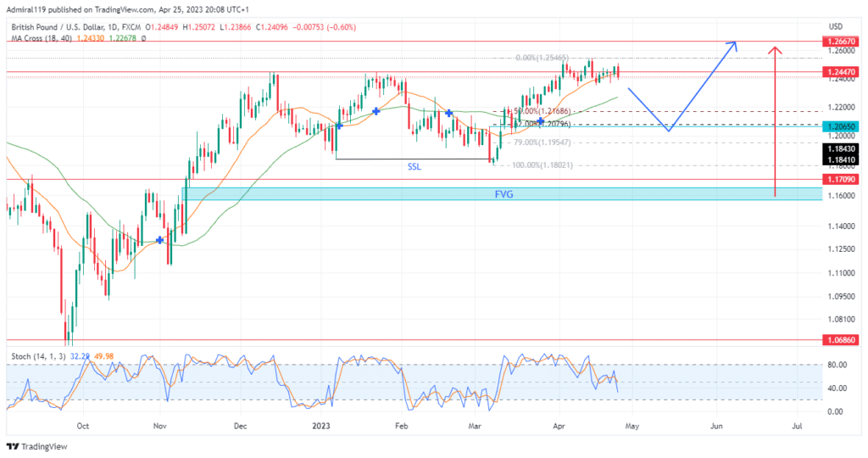Click the 1.14000 price axis tick
The width and height of the screenshot is (868, 458).
pos(842,226)
